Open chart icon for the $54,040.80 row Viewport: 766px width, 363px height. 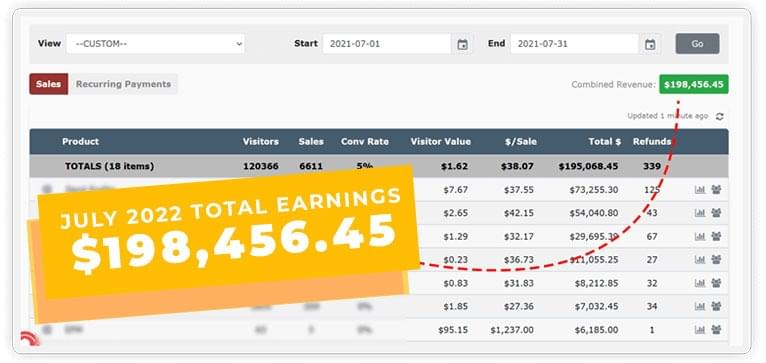click(x=700, y=213)
